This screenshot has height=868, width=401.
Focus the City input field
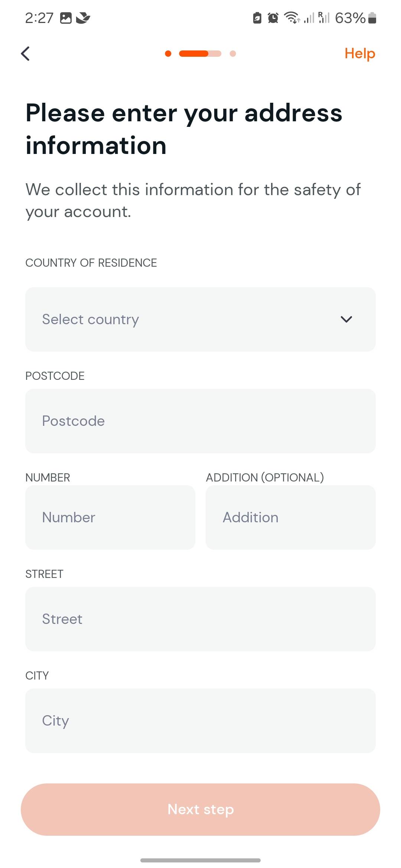point(200,721)
